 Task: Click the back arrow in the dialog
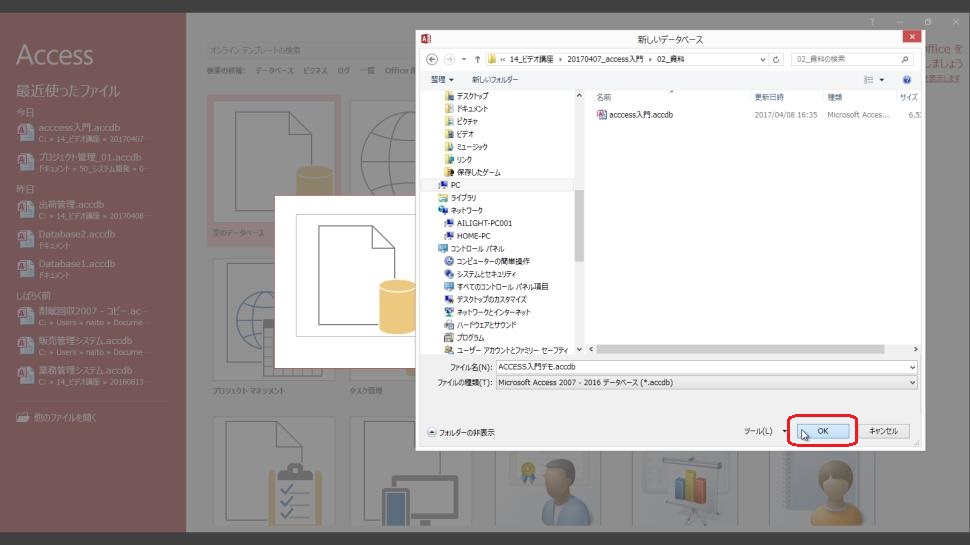point(432,59)
